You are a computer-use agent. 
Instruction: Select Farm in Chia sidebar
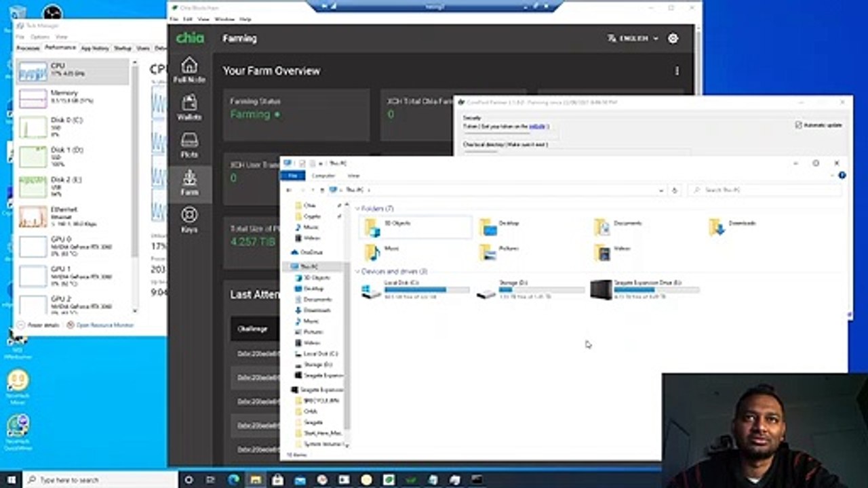pyautogui.click(x=189, y=182)
